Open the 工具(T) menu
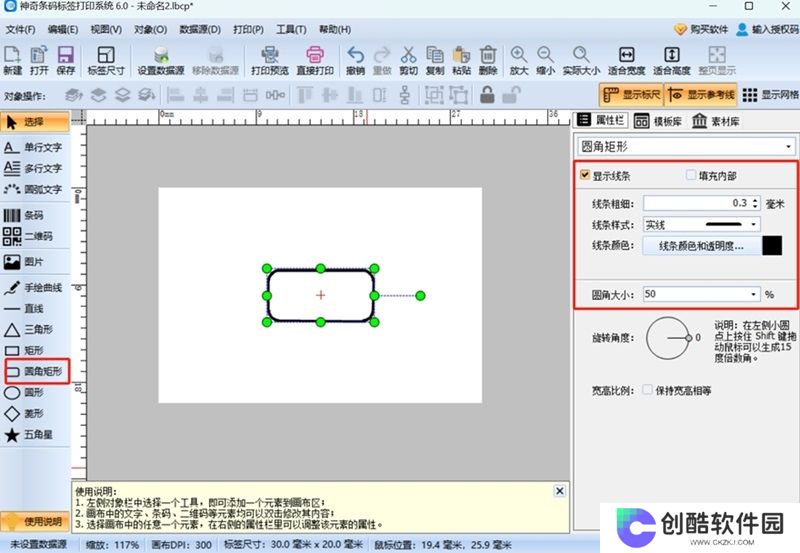 tap(291, 30)
